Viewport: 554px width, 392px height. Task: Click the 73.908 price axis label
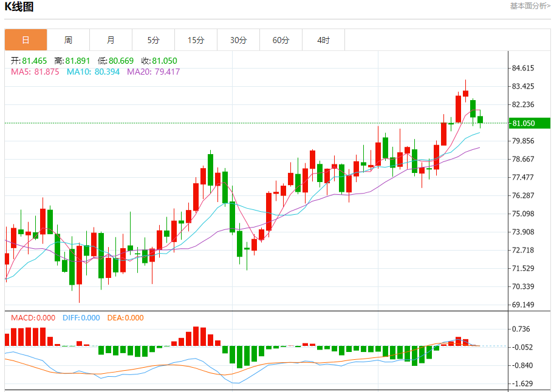coord(523,232)
